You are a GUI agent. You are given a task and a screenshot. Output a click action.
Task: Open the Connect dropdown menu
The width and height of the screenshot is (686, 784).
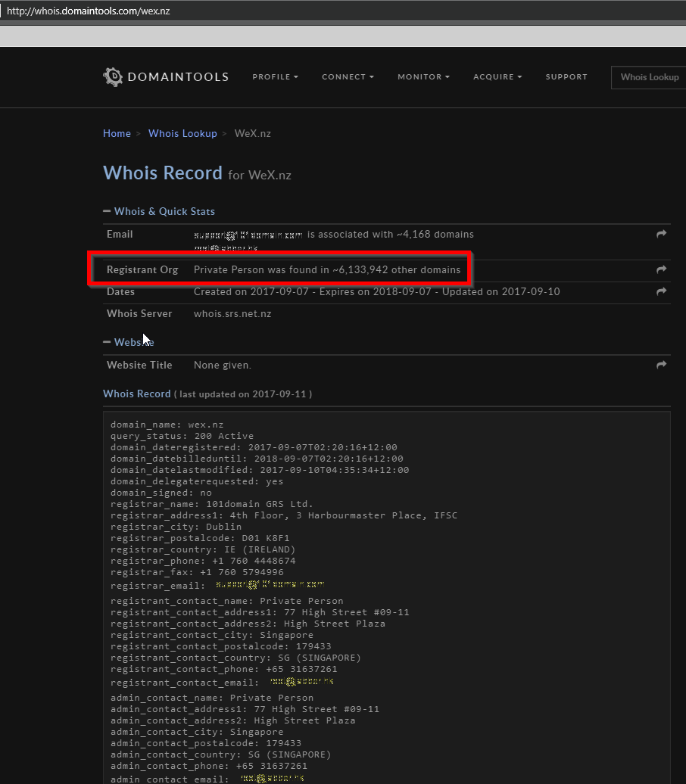pyautogui.click(x=348, y=77)
